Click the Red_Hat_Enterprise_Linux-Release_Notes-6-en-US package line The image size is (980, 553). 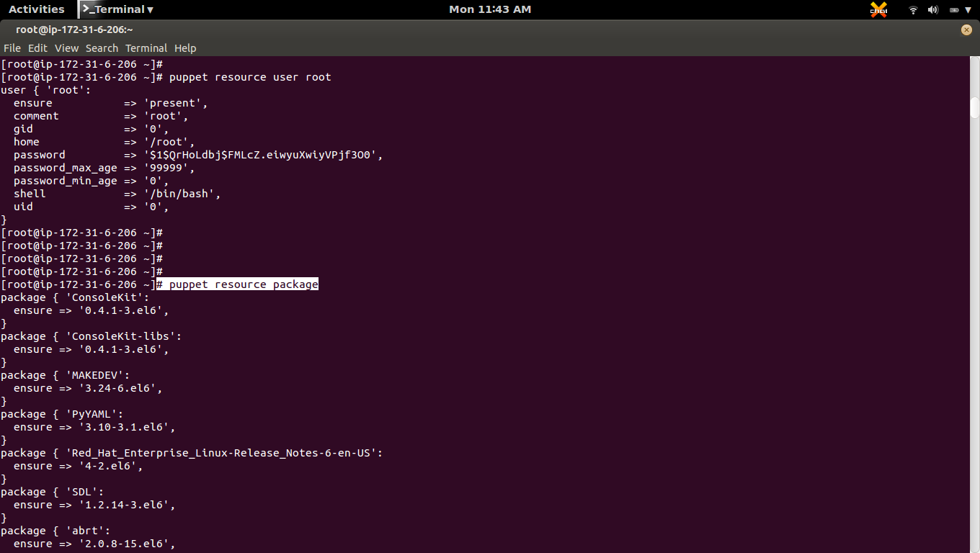[192, 453]
